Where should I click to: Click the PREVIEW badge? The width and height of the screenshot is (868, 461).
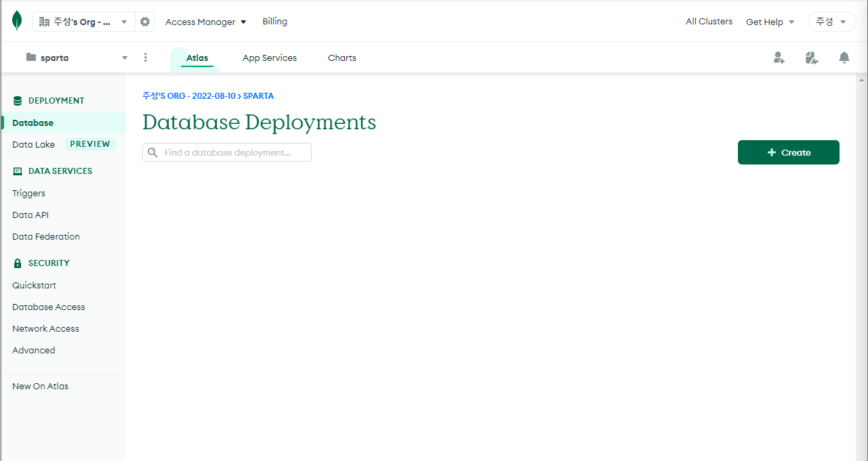click(90, 144)
